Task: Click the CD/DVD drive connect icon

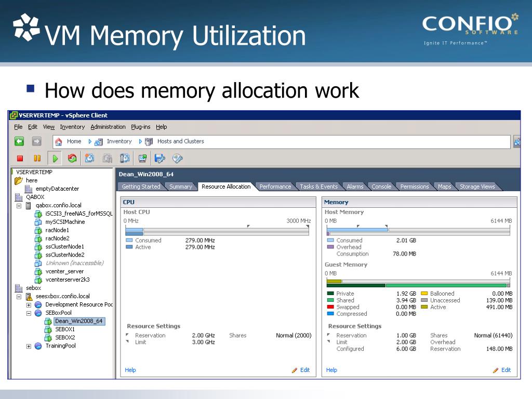Action: tap(178, 158)
